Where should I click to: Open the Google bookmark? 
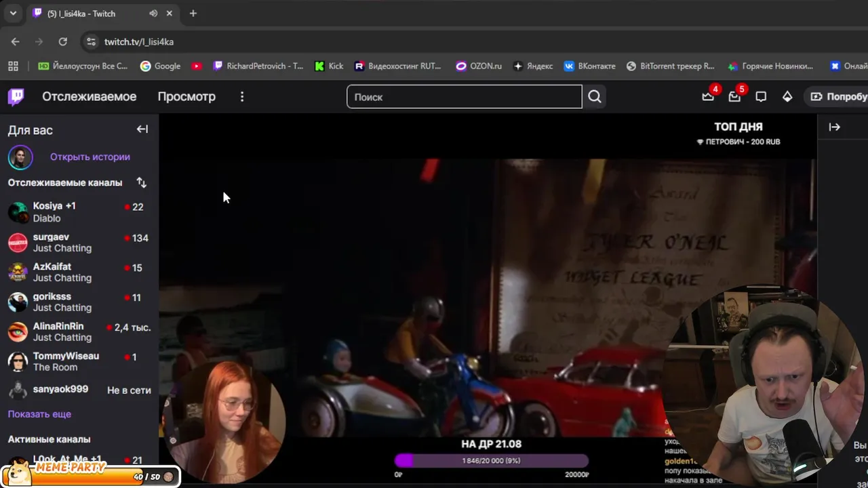pos(160,66)
